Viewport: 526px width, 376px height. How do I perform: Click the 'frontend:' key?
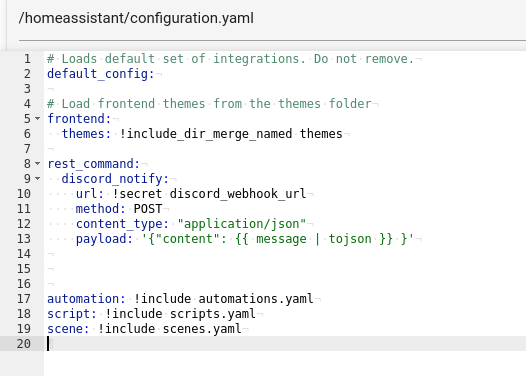coord(79,119)
